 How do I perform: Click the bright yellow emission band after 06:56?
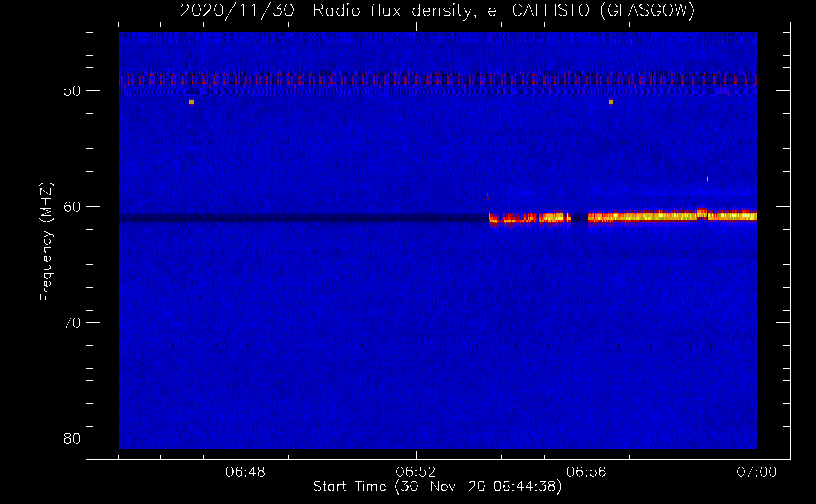(672, 216)
